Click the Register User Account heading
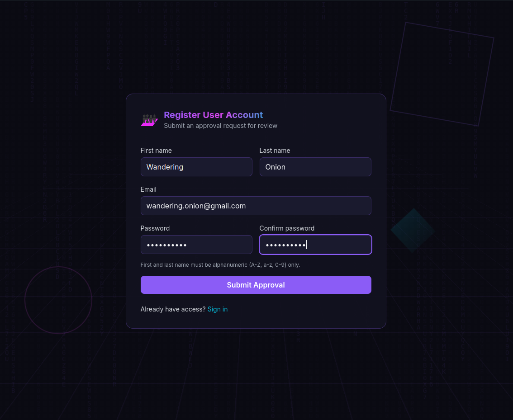The height and width of the screenshot is (420, 513). 214,115
